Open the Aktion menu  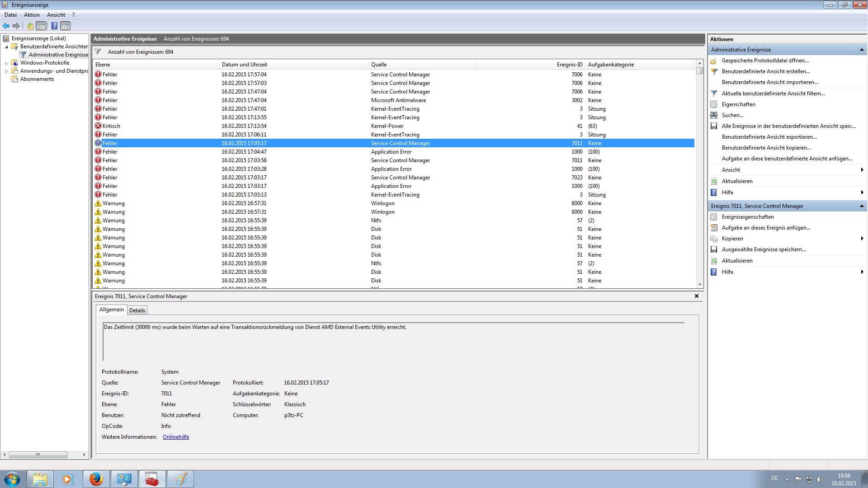pos(32,15)
